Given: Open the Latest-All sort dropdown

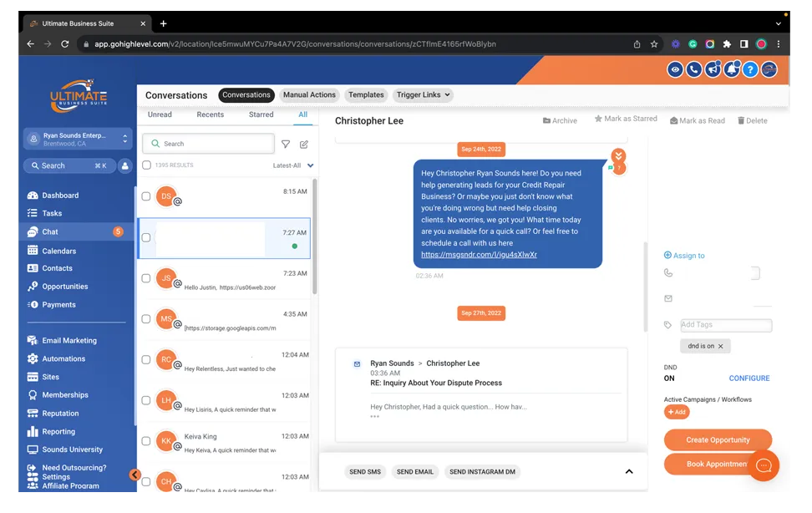Looking at the screenshot, I should tap(293, 165).
